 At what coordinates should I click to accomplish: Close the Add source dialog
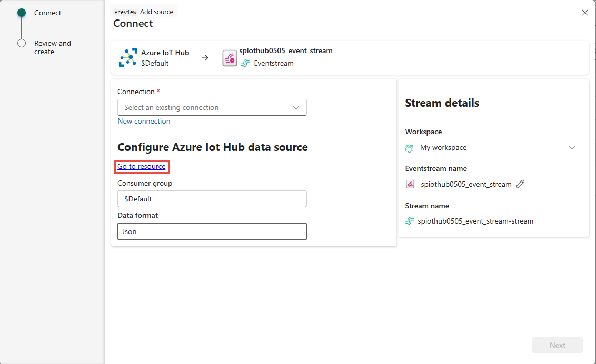[584, 13]
